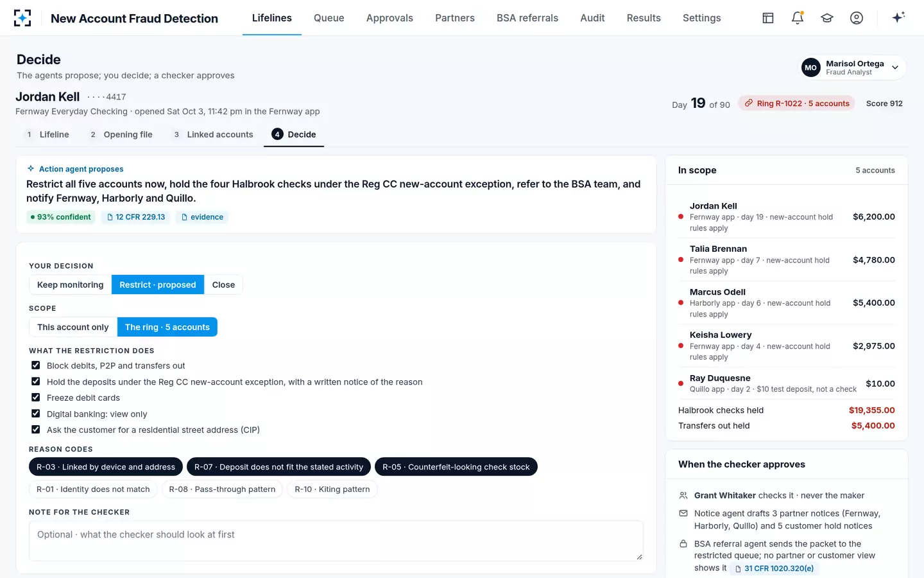
Task: Set scope to The ring · 5 accounts
Action: point(167,327)
